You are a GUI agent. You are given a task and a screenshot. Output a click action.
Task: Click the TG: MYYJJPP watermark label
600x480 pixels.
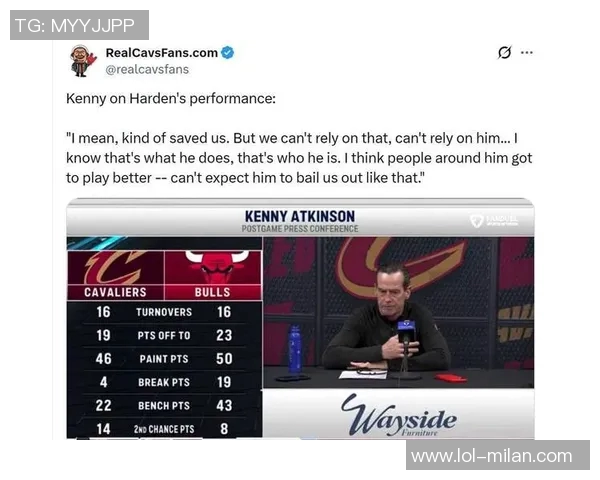click(78, 25)
